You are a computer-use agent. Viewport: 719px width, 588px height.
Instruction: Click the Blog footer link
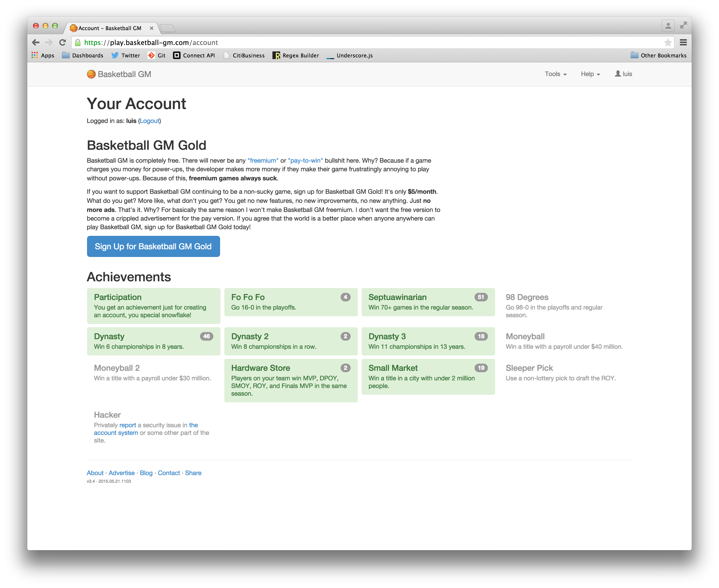tap(146, 473)
